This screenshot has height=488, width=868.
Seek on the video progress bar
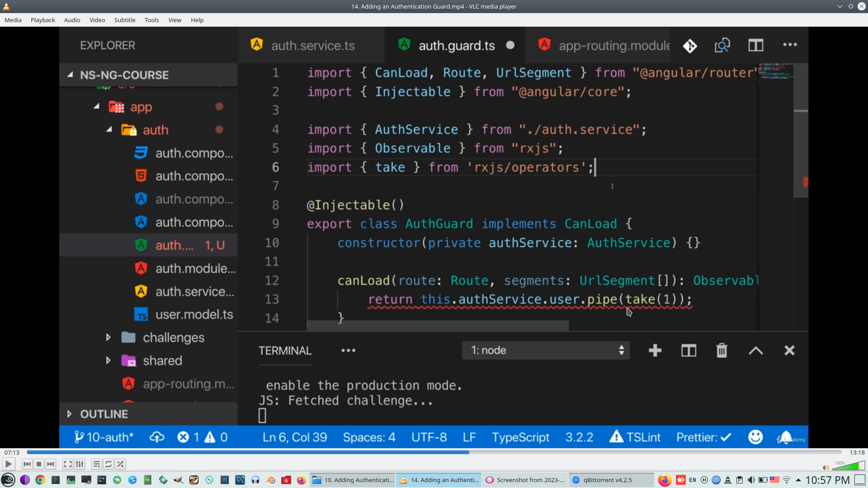(x=434, y=452)
